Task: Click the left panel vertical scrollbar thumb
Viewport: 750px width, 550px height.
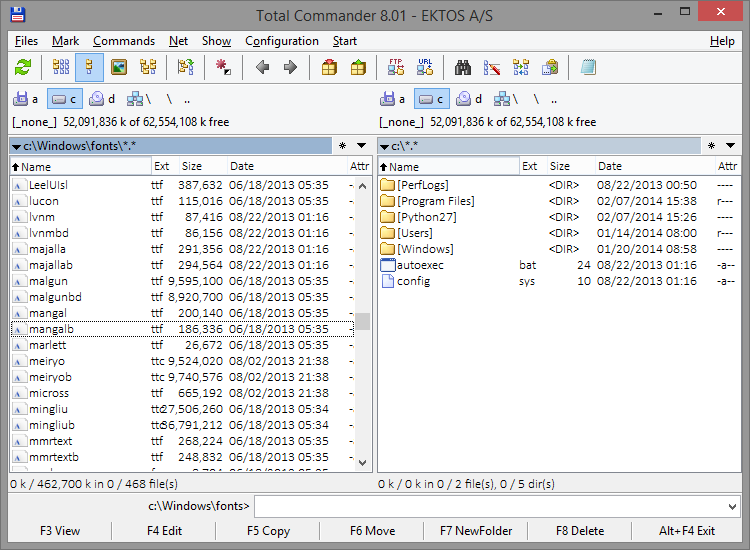Action: point(363,321)
